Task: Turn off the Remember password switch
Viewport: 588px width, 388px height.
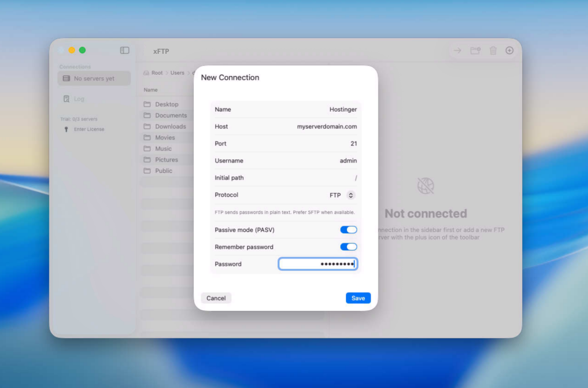Action: (348, 247)
